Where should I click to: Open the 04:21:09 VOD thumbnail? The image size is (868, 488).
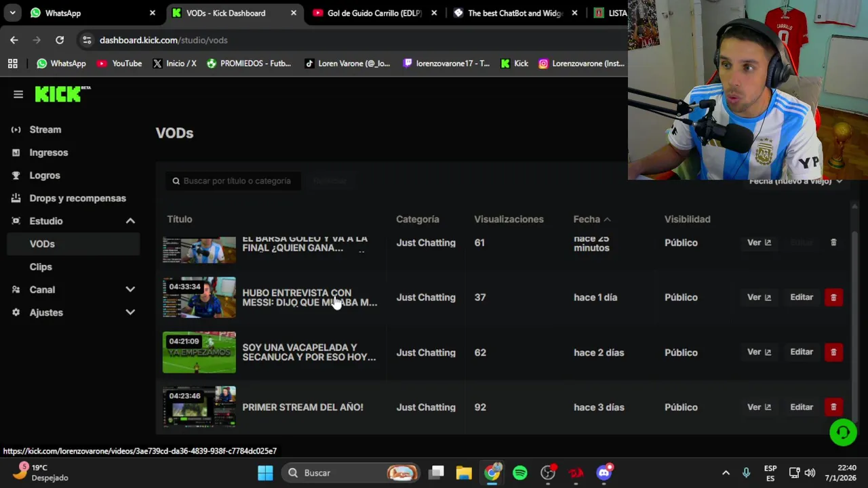[x=199, y=352]
